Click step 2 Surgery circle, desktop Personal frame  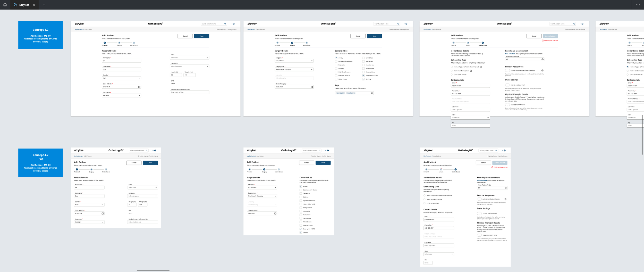tap(119, 43)
